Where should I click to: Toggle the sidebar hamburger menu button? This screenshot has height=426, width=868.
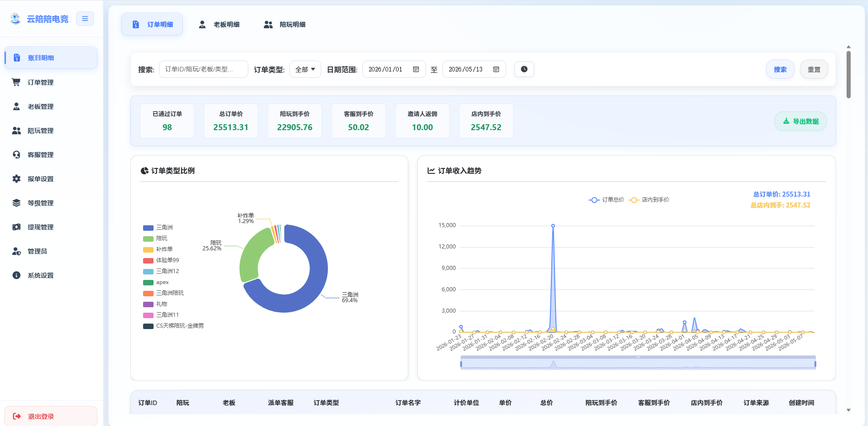[x=85, y=19]
